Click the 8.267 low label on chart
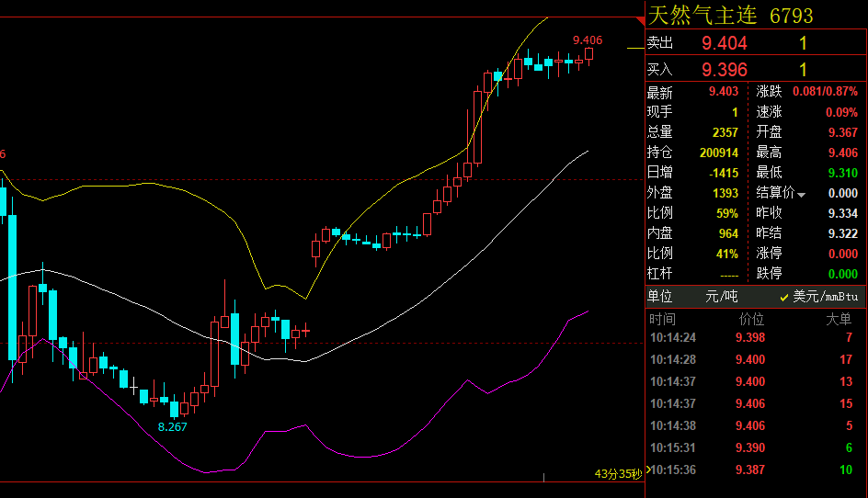Screen dimensions: 868x498 [172, 427]
